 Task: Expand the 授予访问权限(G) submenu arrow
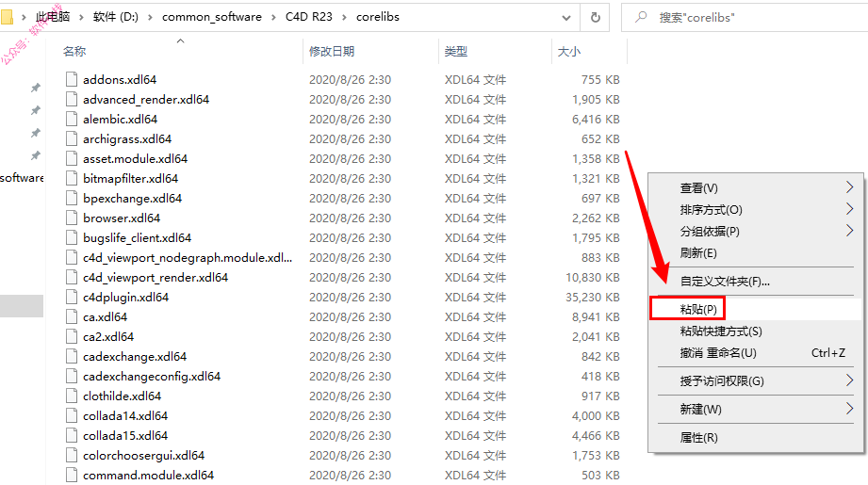click(x=850, y=380)
